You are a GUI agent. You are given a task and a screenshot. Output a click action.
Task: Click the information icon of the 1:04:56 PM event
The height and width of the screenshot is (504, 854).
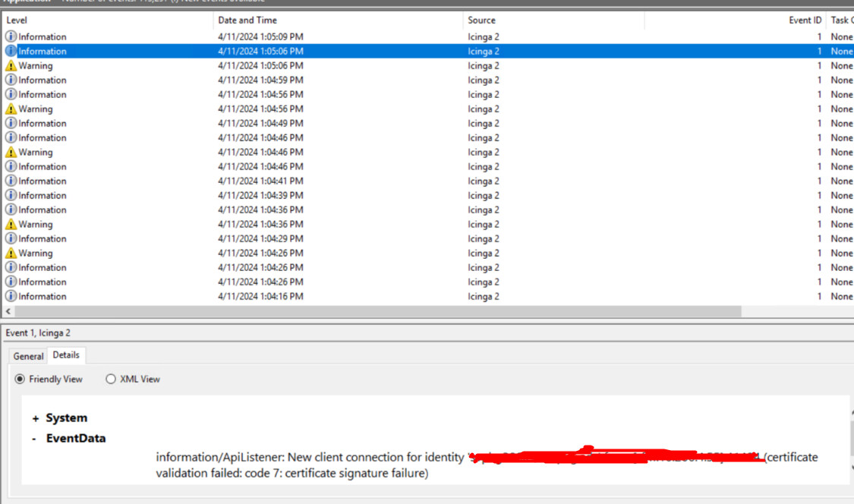pos(11,94)
